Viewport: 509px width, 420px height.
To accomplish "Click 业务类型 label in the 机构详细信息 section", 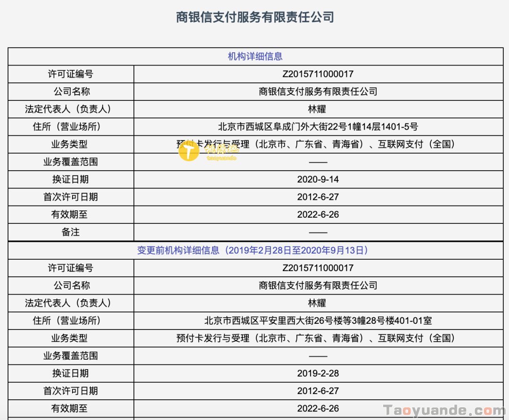I will 69,144.
